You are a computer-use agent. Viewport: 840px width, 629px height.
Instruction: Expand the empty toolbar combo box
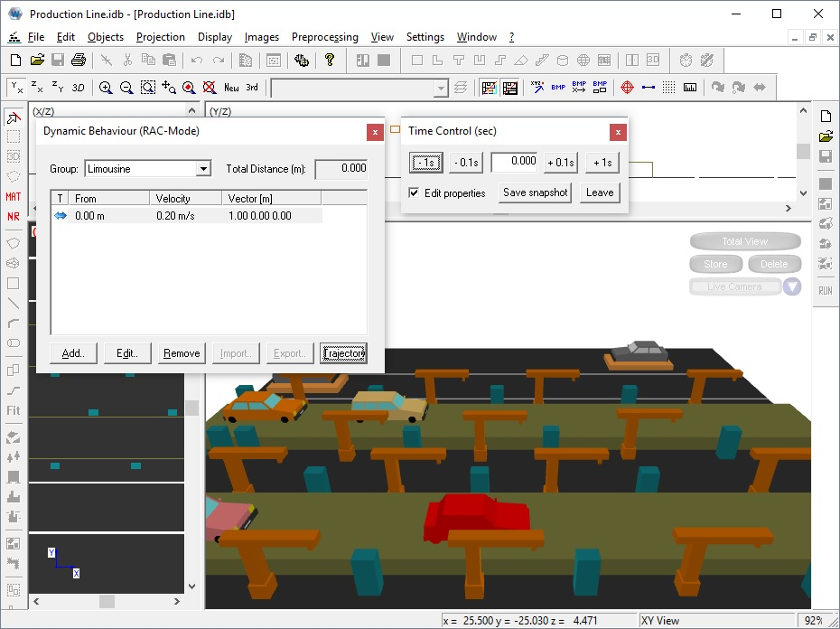point(441,88)
